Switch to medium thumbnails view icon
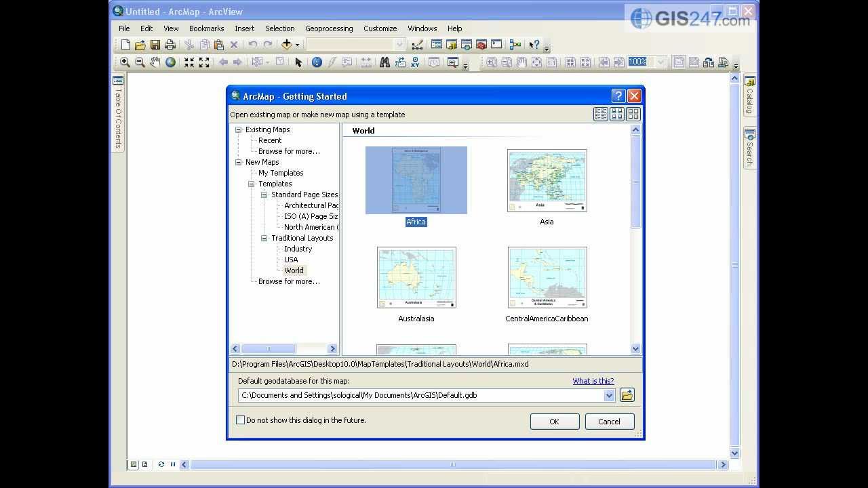868x488 pixels. click(617, 114)
